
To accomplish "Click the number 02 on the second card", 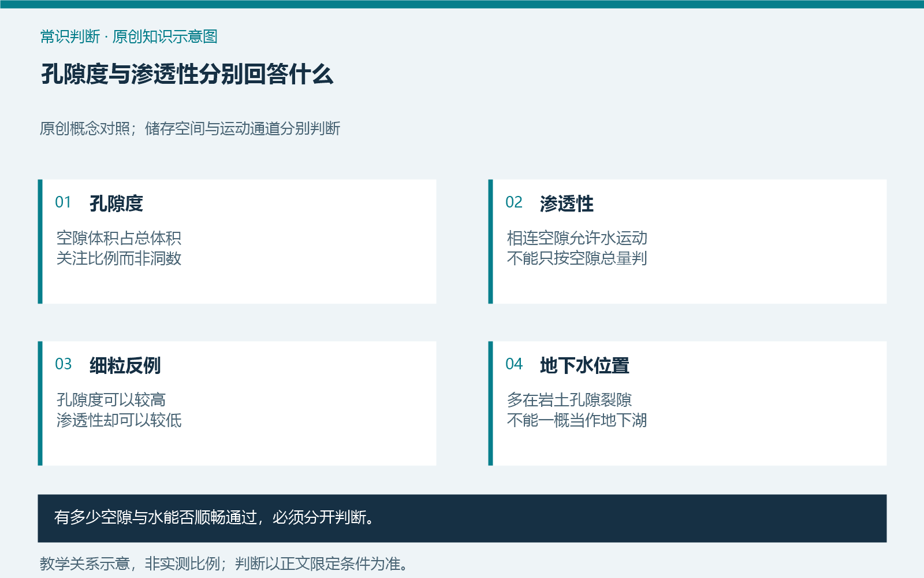I will [x=513, y=202].
